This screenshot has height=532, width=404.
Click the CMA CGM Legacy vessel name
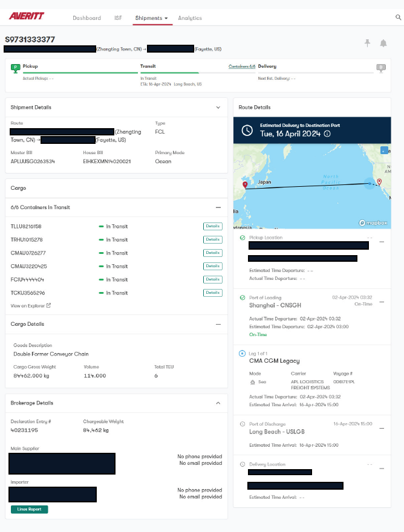point(275,361)
